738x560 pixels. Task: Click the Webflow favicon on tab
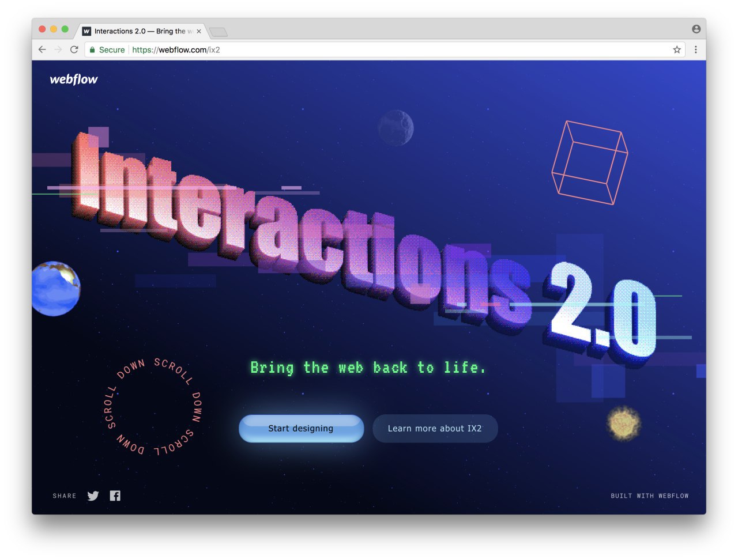pyautogui.click(x=86, y=31)
